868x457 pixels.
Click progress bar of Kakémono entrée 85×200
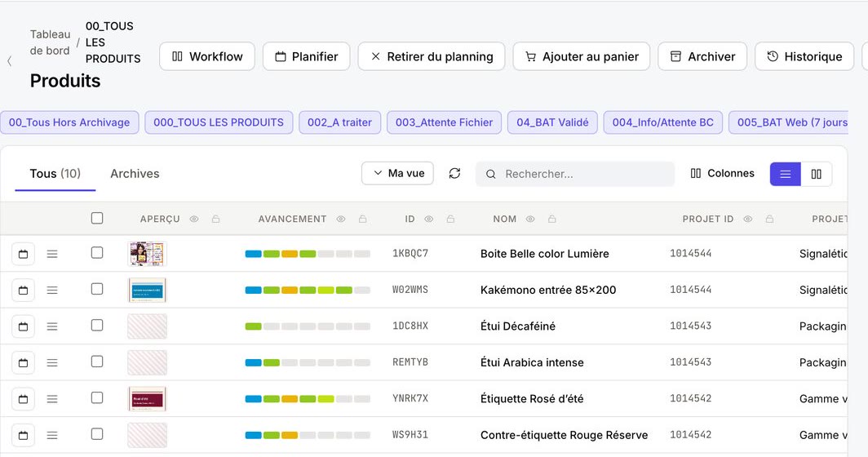(308, 290)
